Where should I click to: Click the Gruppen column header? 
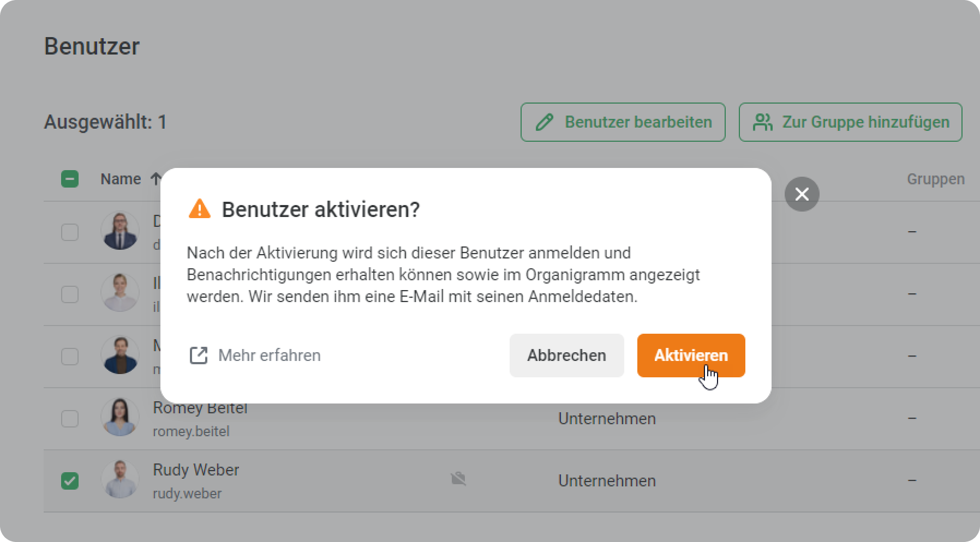(935, 179)
